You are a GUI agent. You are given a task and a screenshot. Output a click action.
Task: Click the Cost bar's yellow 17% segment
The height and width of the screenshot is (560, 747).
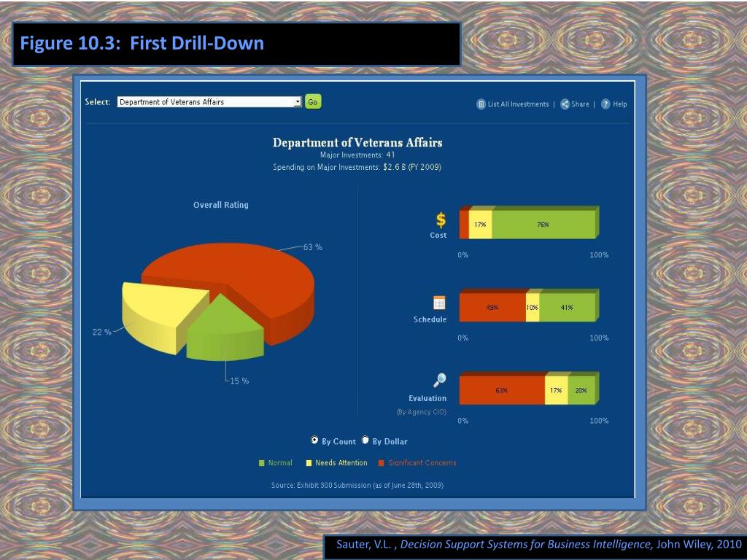tap(480, 225)
